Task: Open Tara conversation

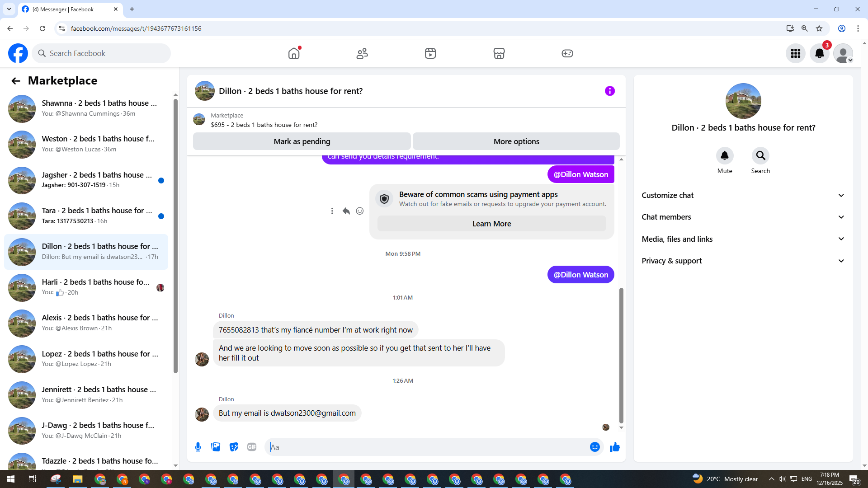Action: pos(86,216)
